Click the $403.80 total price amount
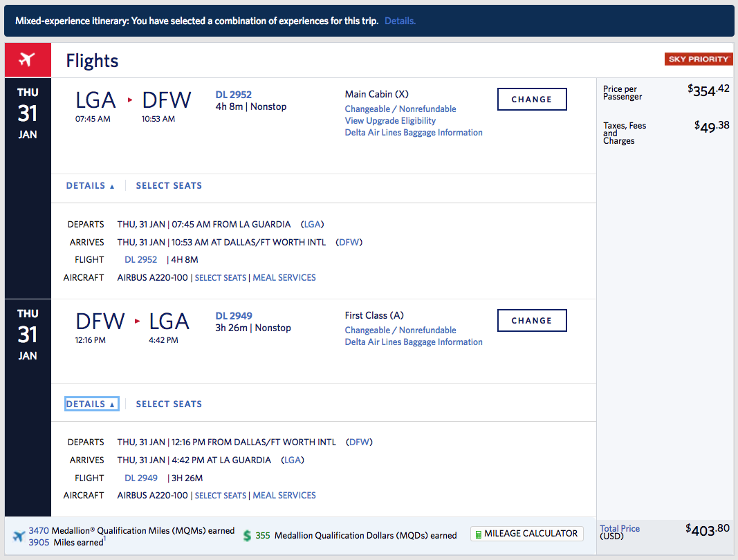Image resolution: width=738 pixels, height=560 pixels. pyautogui.click(x=708, y=530)
